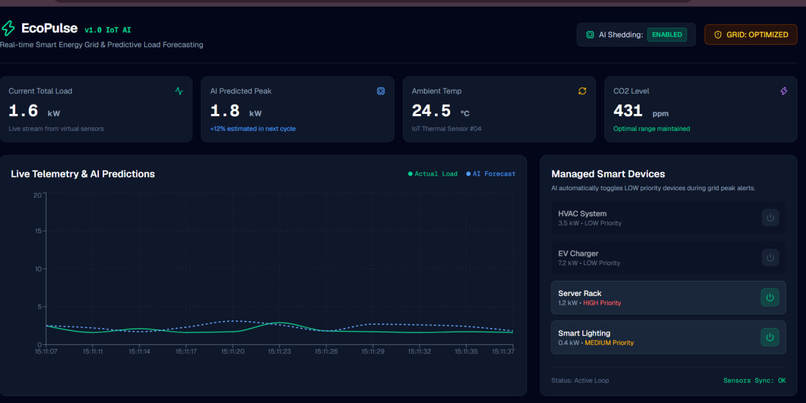
Task: Click the GRID: OPTIMIZED status button
Action: coord(750,35)
